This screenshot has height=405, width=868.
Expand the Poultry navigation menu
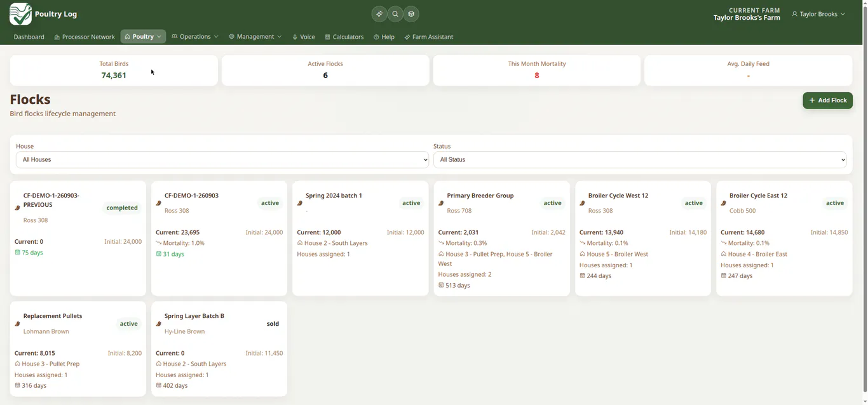coord(143,37)
